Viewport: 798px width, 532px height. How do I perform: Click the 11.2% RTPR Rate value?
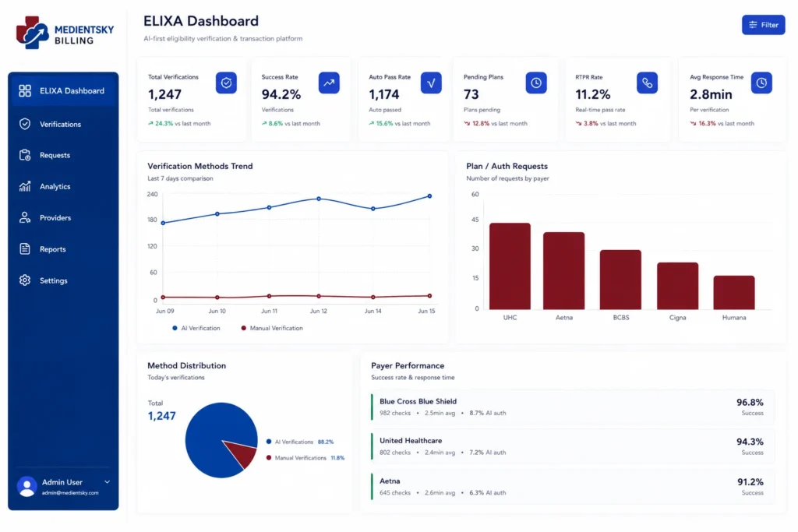593,94
